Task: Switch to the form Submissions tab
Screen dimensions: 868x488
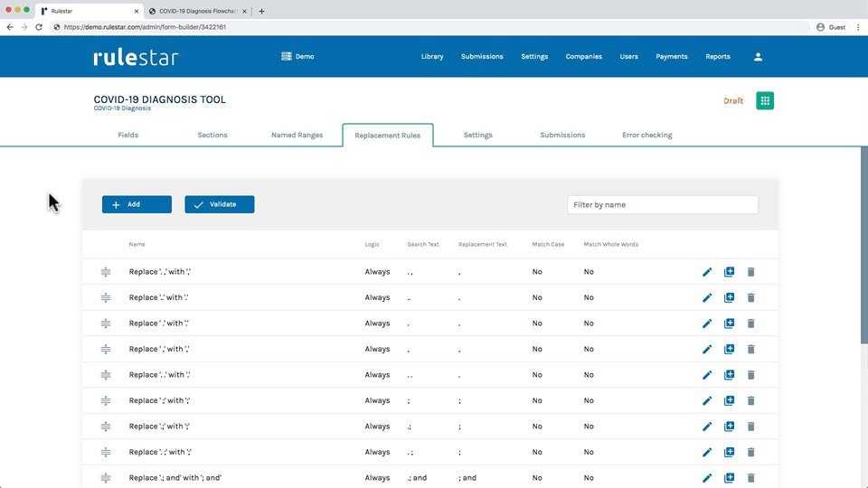Action: pos(562,135)
